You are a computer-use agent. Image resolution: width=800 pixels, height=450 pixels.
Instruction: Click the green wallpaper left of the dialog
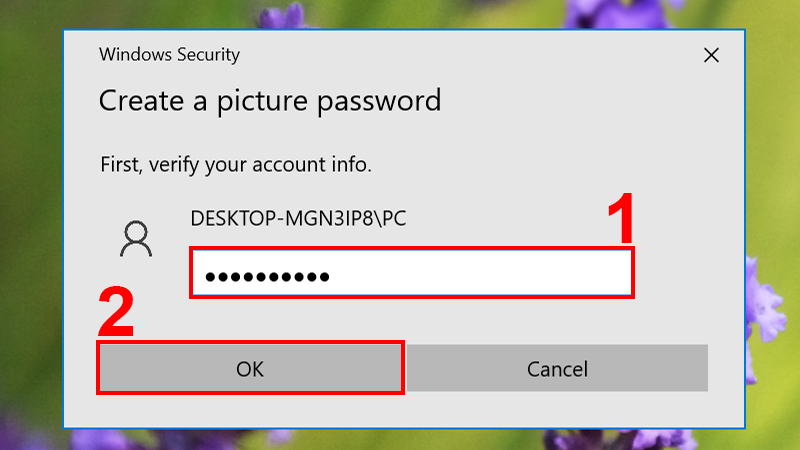coord(31,204)
